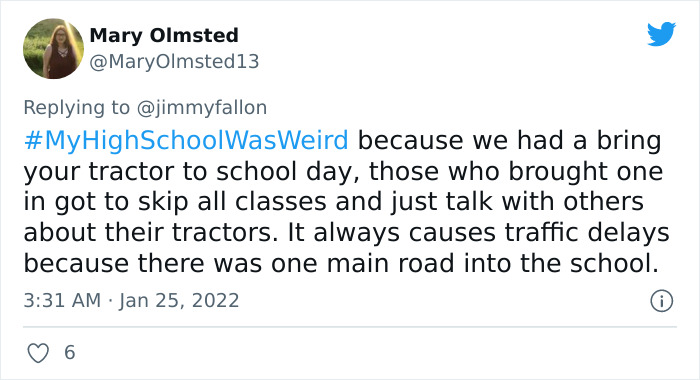Visit the @jimmyfallon mention
This screenshot has height=380, width=700.
click(x=202, y=108)
